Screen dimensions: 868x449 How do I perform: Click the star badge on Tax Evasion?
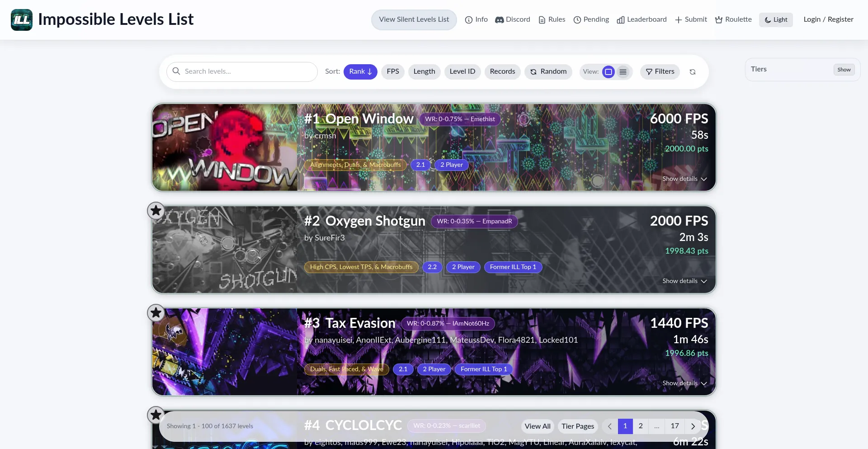(156, 313)
